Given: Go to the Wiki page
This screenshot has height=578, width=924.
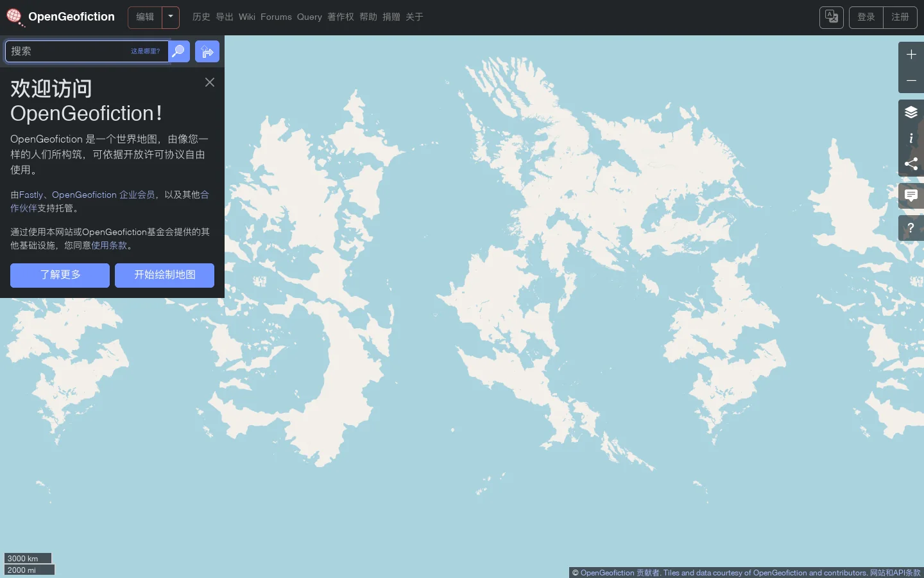Looking at the screenshot, I should (247, 17).
